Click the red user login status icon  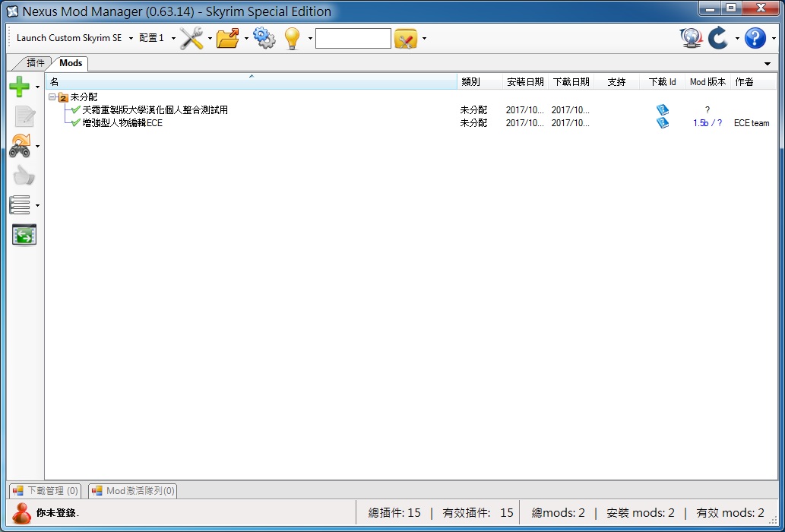point(21,513)
